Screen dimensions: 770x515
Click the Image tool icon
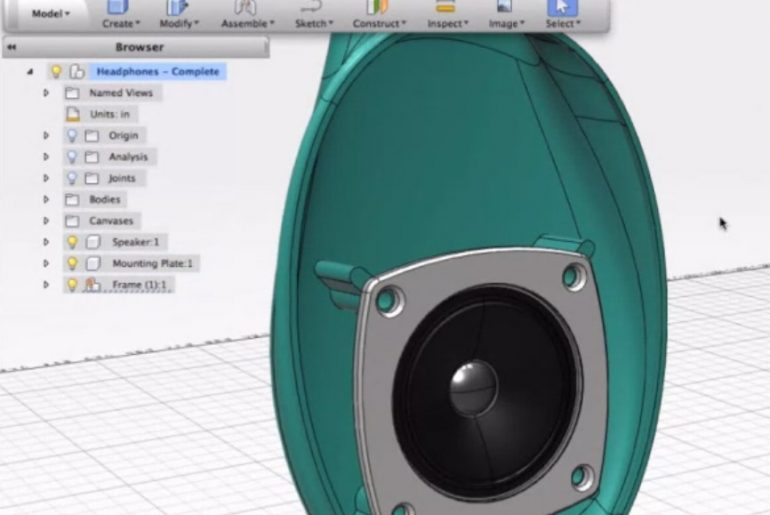(x=505, y=7)
